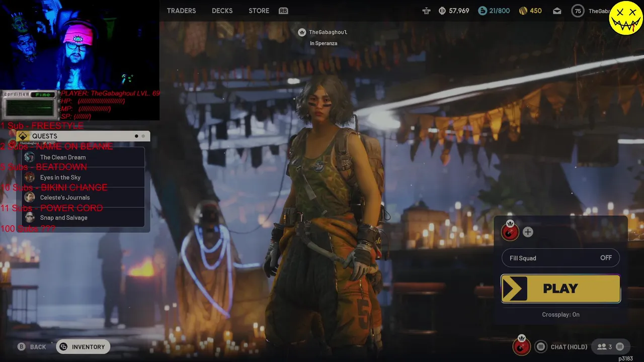Click the Back button
Viewport: 644px width, 362px height.
(32, 347)
